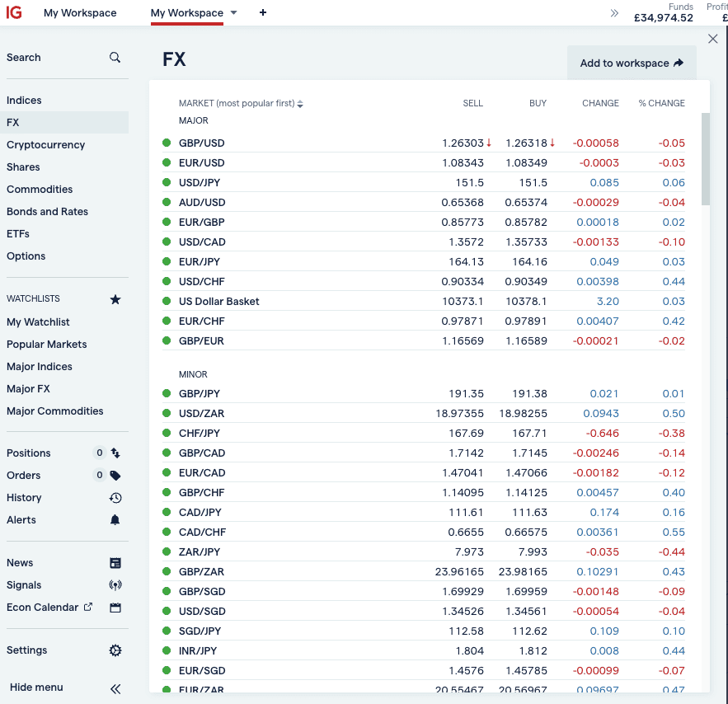This screenshot has width=728, height=704.
Task: Open Positions via its arrows icon
Action: point(115,453)
